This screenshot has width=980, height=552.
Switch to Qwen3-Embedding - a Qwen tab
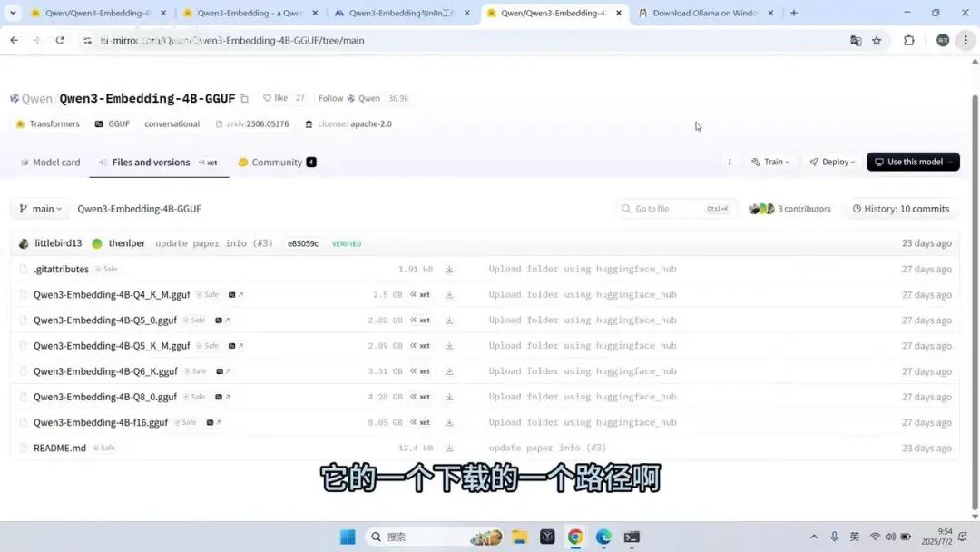click(x=250, y=13)
